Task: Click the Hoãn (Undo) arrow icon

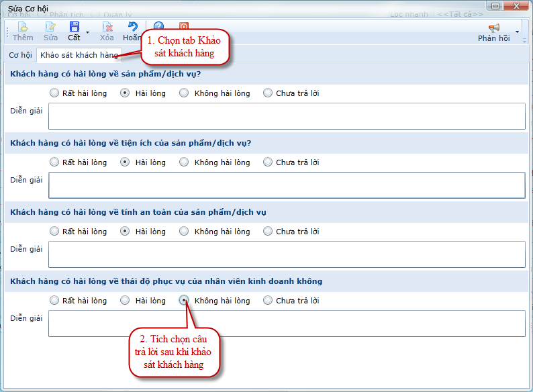Action: [132, 28]
